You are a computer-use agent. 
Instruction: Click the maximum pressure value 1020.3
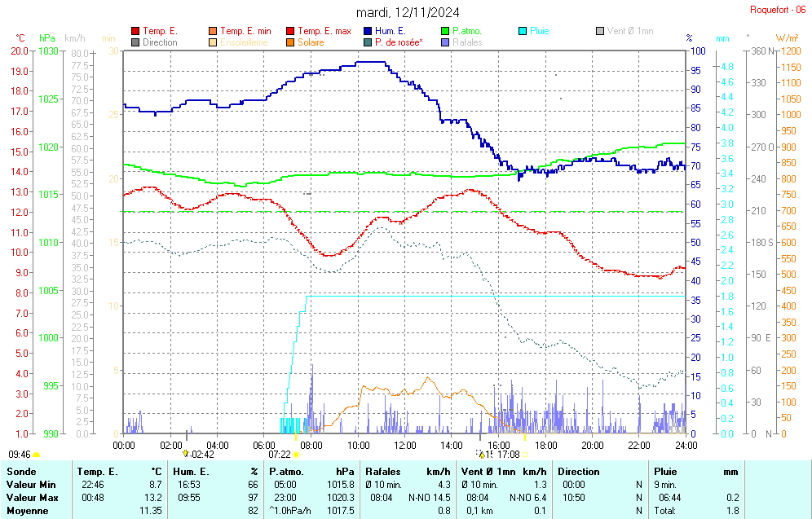click(x=341, y=498)
